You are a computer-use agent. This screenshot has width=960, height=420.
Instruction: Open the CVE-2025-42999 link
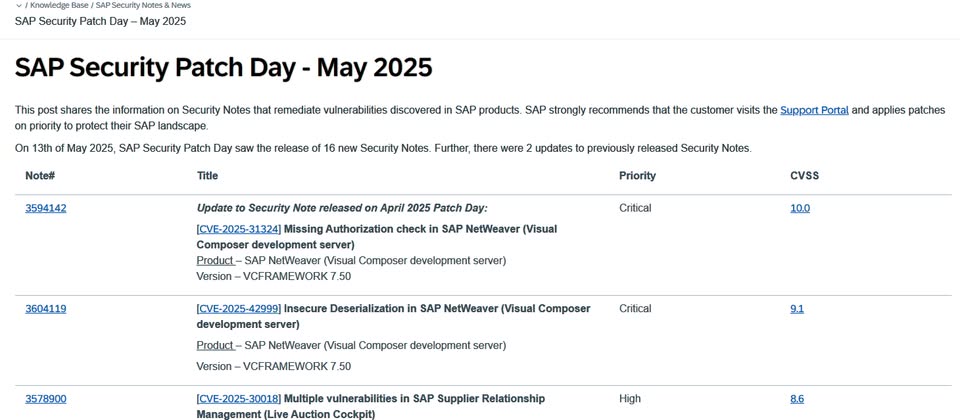[x=239, y=309]
